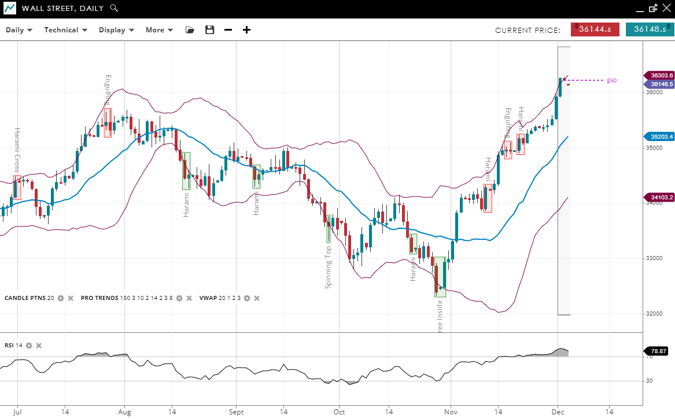This screenshot has width=675, height=419.
Task: Open Pro Trends settings gear
Action: (x=179, y=298)
